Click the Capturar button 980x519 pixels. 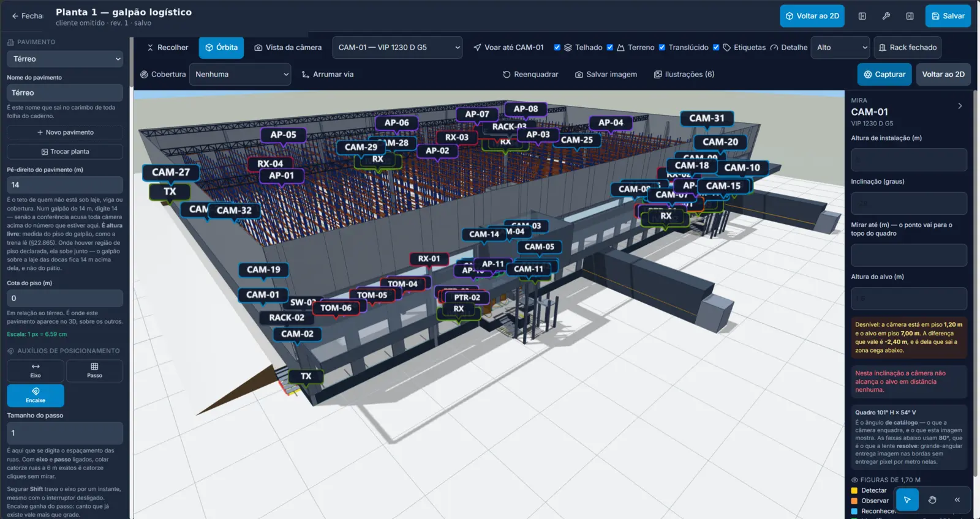tap(884, 74)
